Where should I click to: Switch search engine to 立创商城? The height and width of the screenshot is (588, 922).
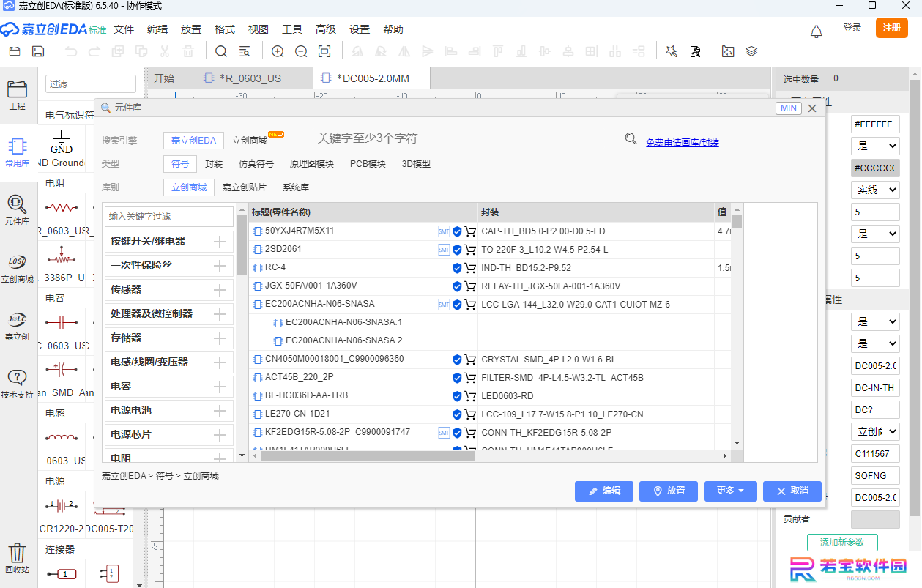[x=250, y=141]
